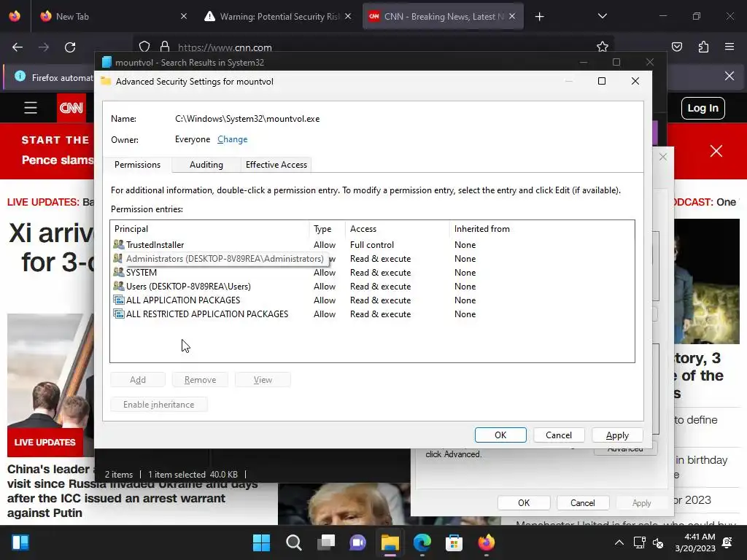
Task: Click the Add button
Action: (138, 379)
